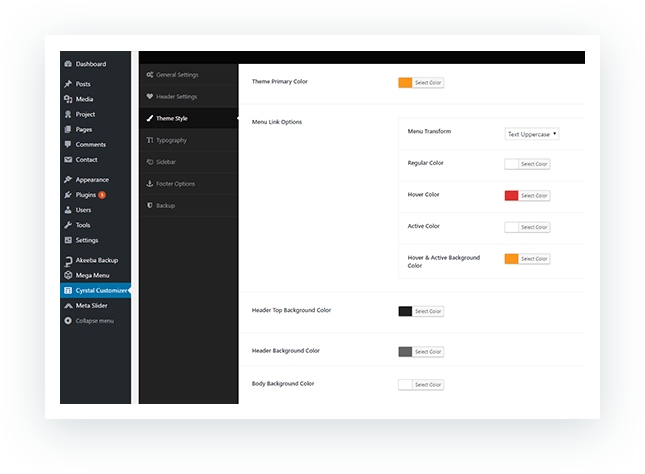
Task: Click the Appearance paintbrush icon
Action: click(68, 179)
